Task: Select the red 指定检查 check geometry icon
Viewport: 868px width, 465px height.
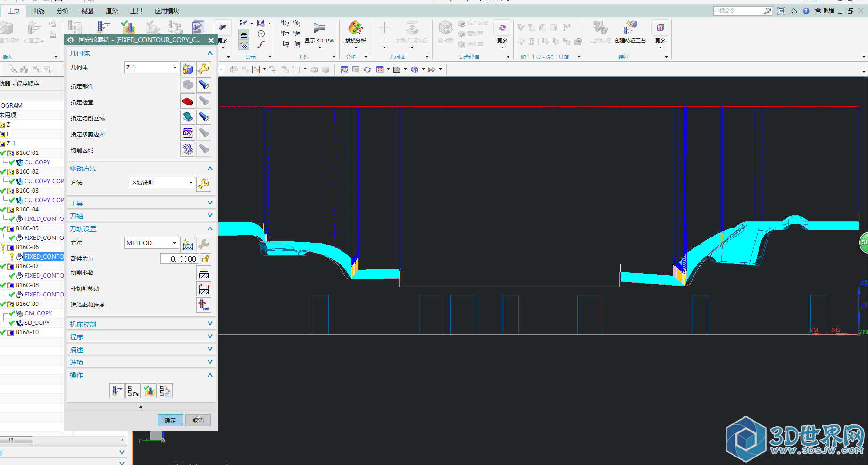Action: [188, 101]
